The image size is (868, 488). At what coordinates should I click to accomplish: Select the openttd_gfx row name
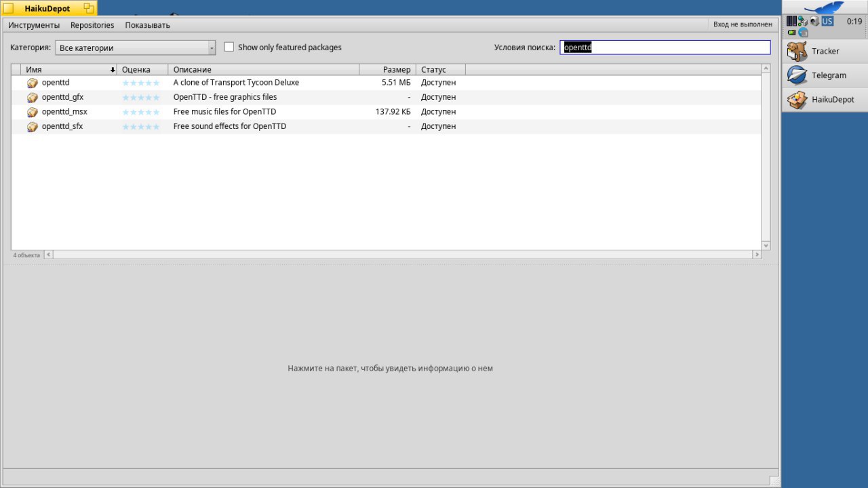(x=62, y=97)
